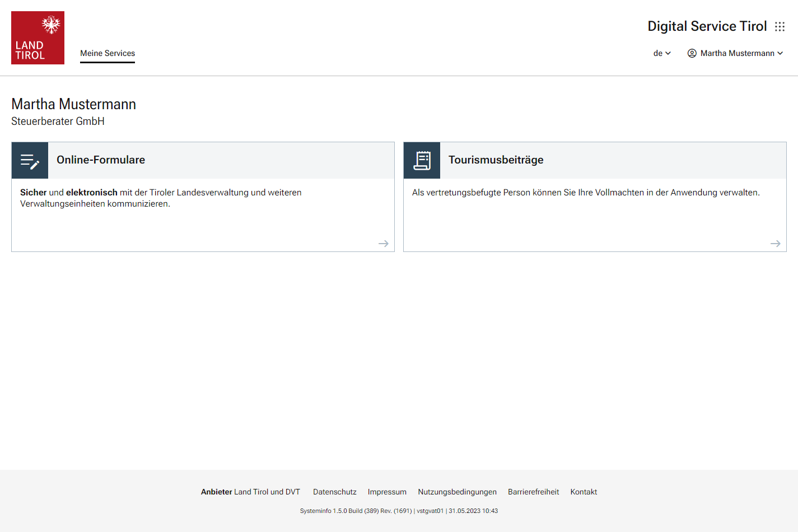Click the Tourismusbeiträge description text
798x532 pixels.
586,193
